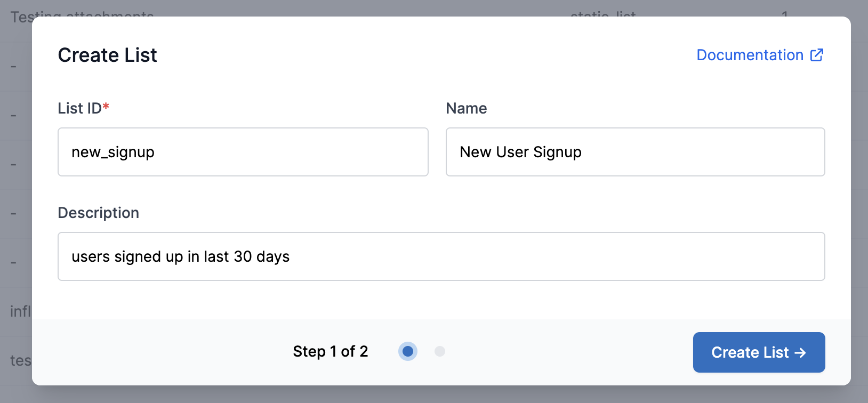The width and height of the screenshot is (868, 403).
Task: Click the partially hidden "tes" background row
Action: click(20, 360)
